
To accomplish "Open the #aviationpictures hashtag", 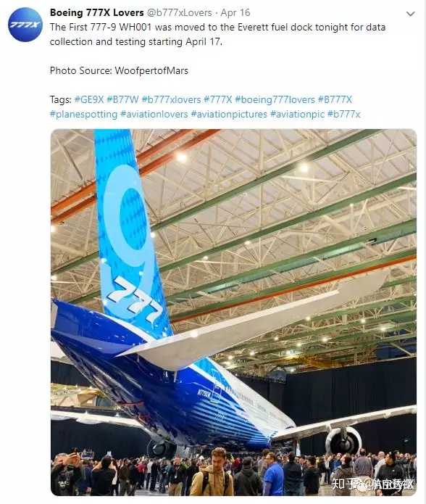I will 229,114.
